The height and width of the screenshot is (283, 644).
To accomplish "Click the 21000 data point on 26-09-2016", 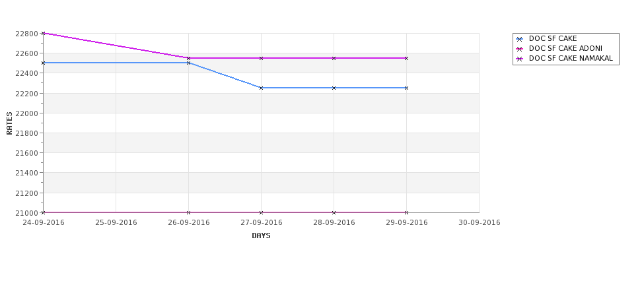I will (x=188, y=212).
